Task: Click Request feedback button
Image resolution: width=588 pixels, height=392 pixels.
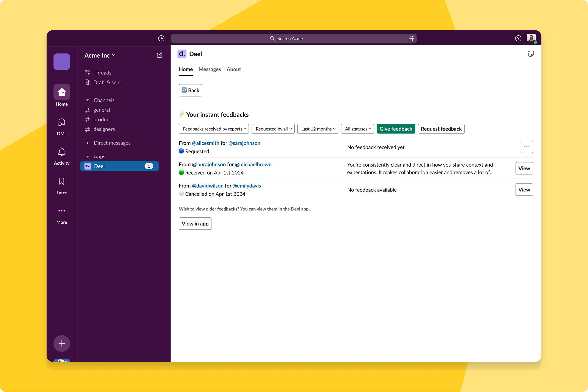Action: tap(441, 129)
